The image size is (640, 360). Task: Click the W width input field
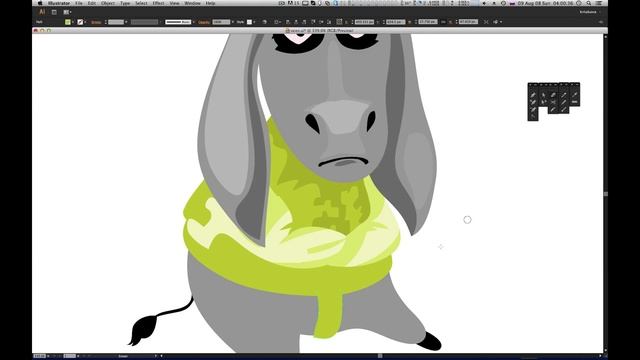coord(428,22)
